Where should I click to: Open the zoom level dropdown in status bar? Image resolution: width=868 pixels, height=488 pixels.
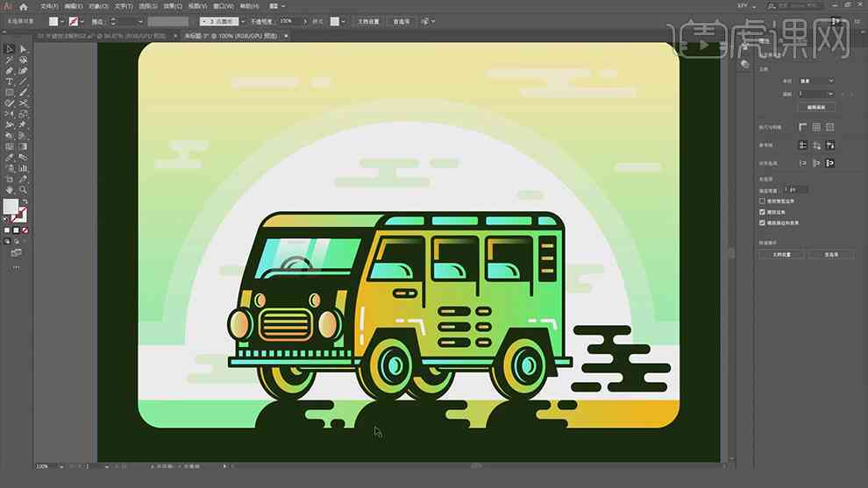tap(61, 466)
